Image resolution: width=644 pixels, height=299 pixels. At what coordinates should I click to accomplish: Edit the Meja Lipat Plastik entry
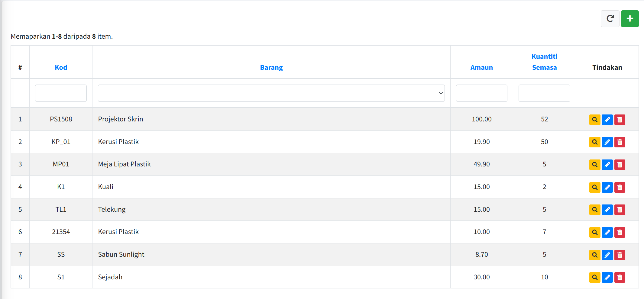click(607, 165)
